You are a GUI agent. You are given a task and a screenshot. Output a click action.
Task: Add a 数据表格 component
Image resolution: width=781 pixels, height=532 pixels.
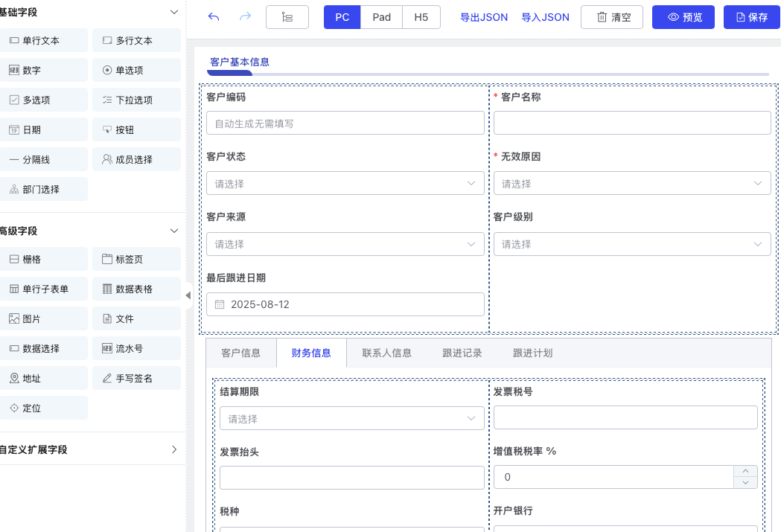136,289
